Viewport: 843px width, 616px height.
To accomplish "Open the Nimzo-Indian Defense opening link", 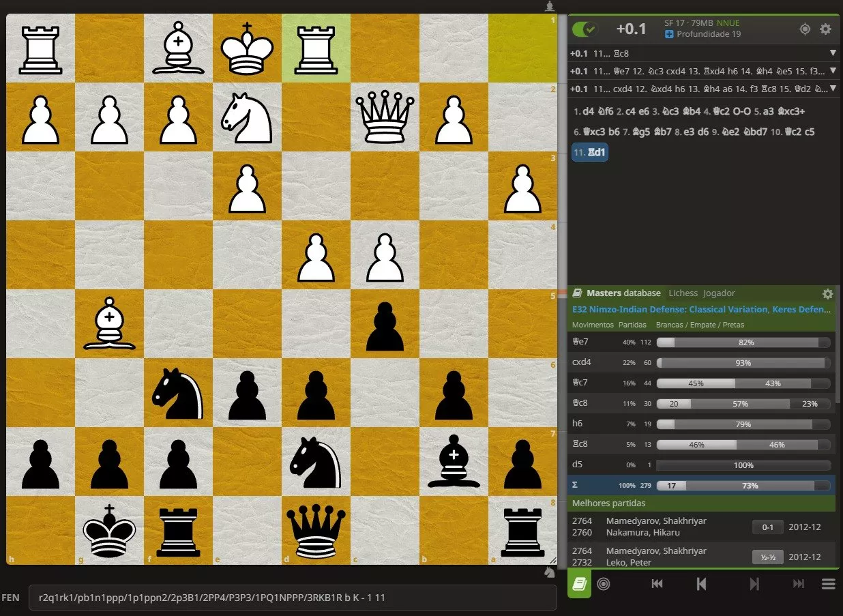I will pos(701,310).
